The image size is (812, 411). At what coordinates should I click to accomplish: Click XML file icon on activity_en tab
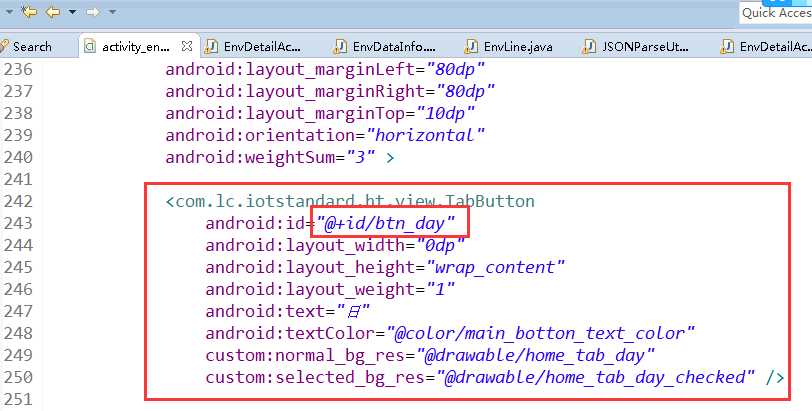pos(90,46)
